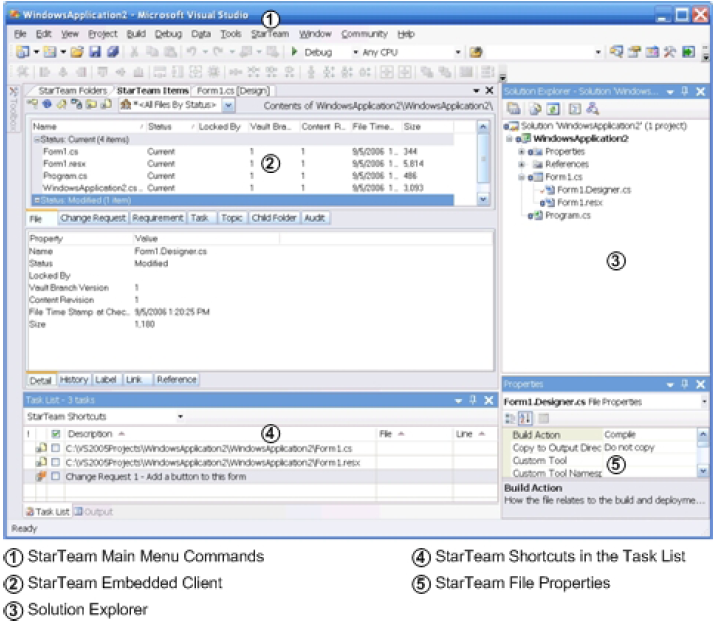Click the Categorized button in Properties panel
This screenshot has width=713, height=629.
click(x=510, y=418)
